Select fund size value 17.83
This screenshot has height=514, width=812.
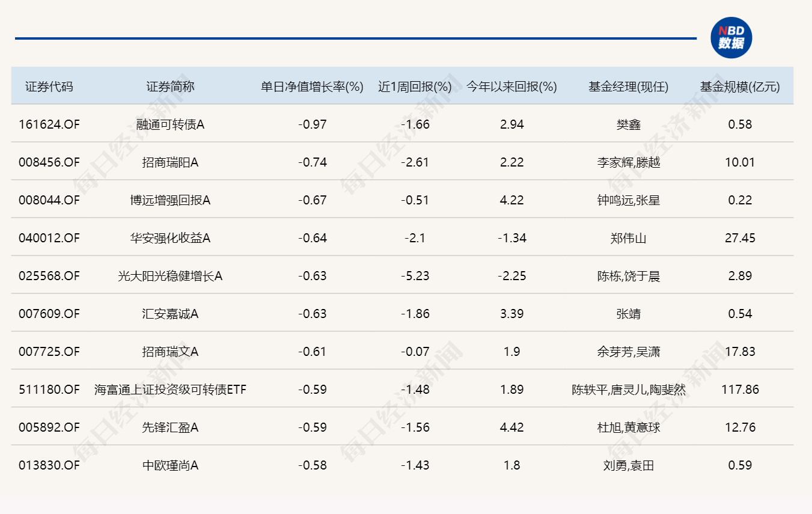pos(740,352)
